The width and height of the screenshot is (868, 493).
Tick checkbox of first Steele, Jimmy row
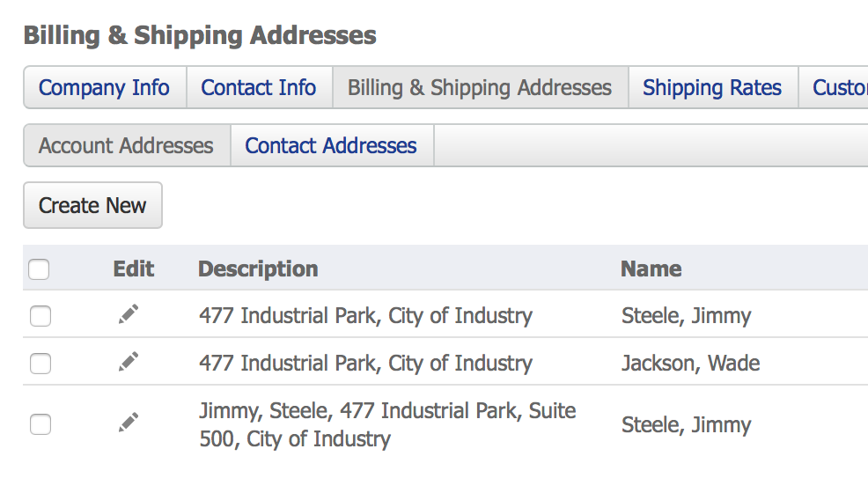coord(40,315)
